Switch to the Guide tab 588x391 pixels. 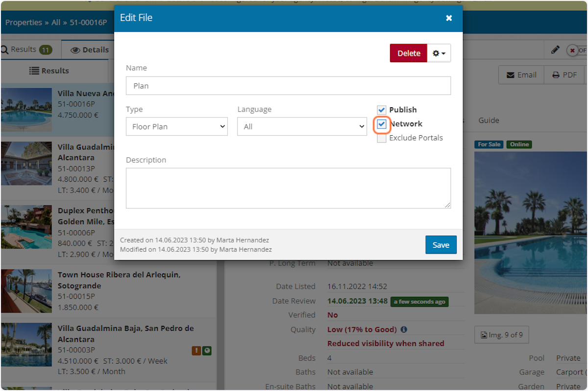[x=490, y=120]
